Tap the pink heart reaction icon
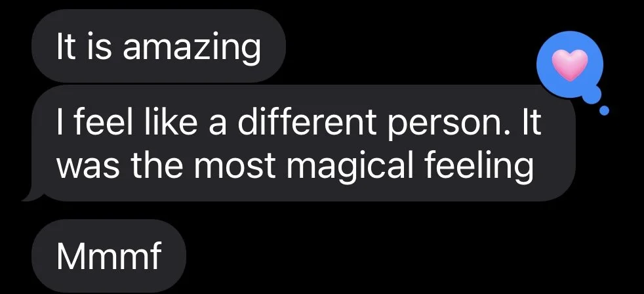Viewport: 644px width, 294px height. [x=569, y=65]
